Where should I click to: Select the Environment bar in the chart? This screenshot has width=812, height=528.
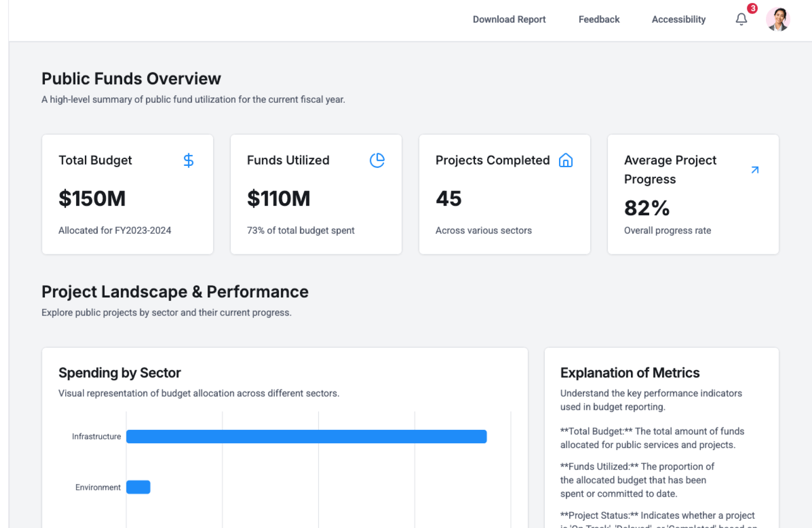(x=138, y=487)
